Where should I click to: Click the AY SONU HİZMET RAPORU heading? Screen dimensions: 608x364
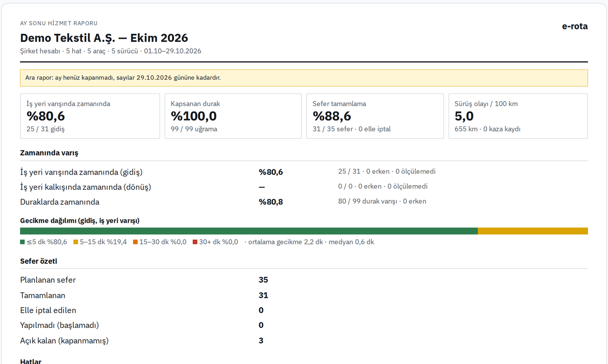click(x=59, y=23)
